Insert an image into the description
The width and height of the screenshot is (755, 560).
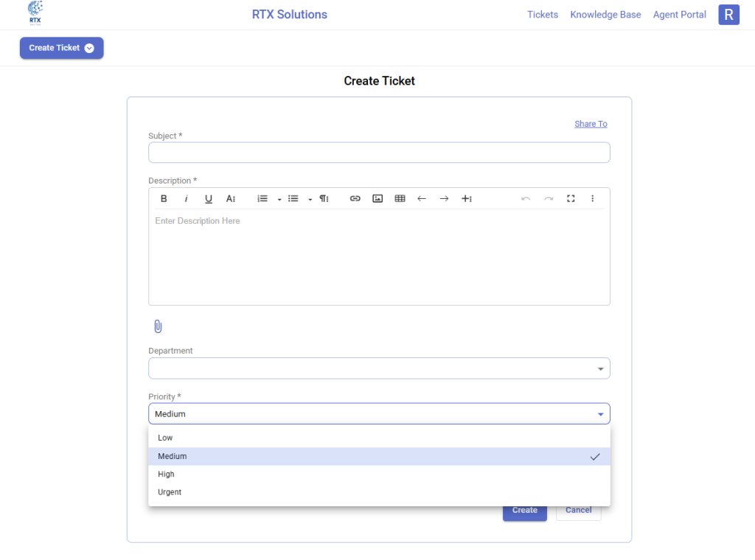(x=377, y=198)
